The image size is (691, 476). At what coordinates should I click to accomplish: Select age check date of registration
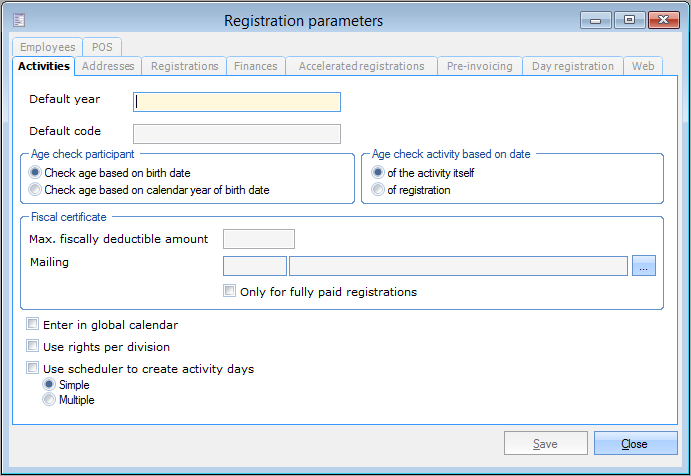[378, 189]
